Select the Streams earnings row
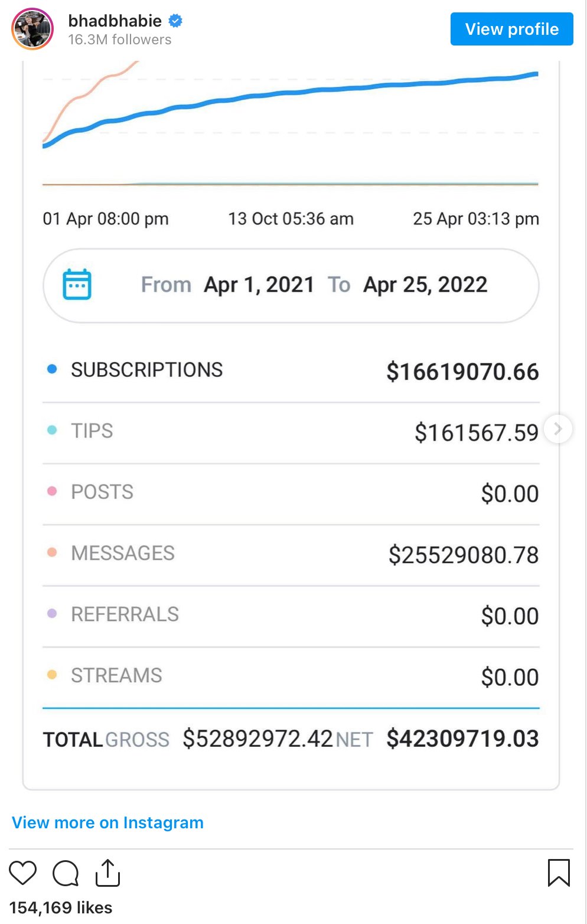This screenshot has height=924, width=587. (291, 676)
